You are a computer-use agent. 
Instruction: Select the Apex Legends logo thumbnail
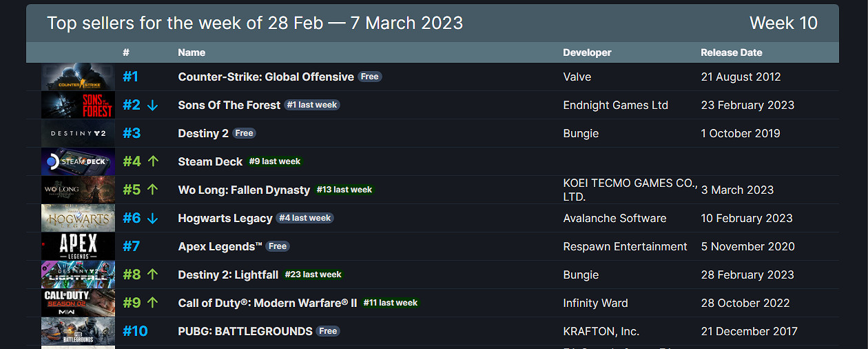click(77, 246)
